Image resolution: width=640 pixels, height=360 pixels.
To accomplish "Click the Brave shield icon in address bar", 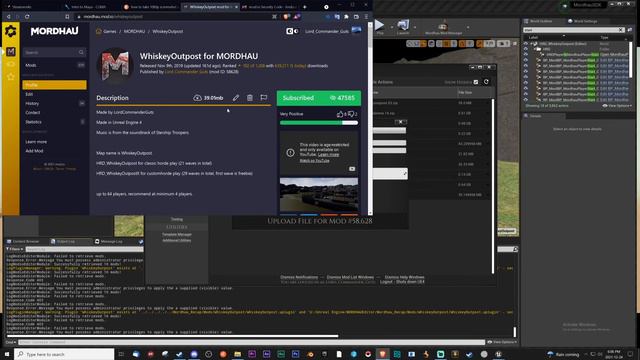I will point(286,17).
